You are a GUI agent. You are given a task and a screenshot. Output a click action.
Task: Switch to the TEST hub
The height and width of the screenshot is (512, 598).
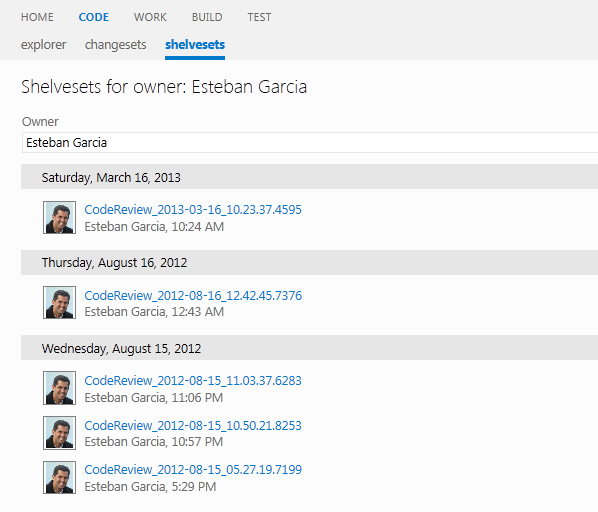coord(259,17)
